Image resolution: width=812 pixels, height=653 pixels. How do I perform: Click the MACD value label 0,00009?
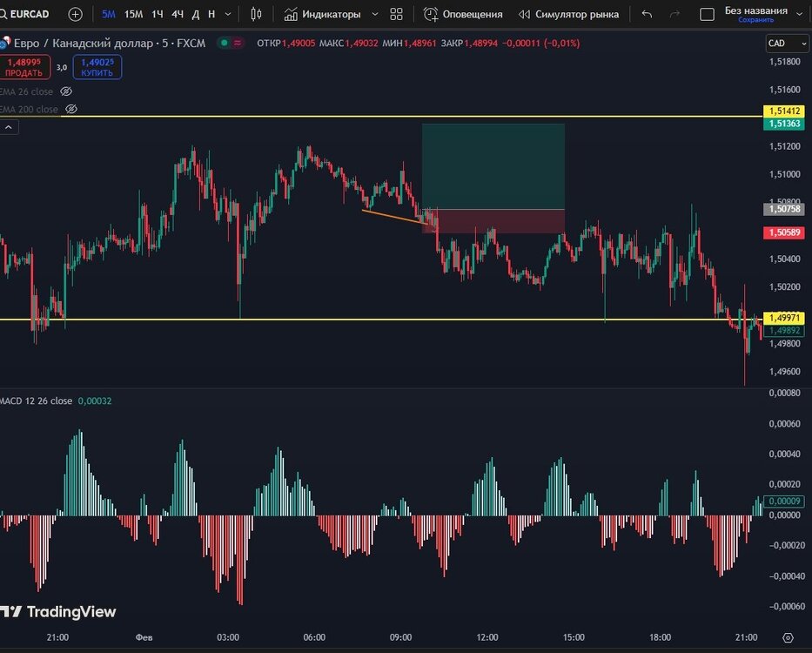(x=785, y=502)
